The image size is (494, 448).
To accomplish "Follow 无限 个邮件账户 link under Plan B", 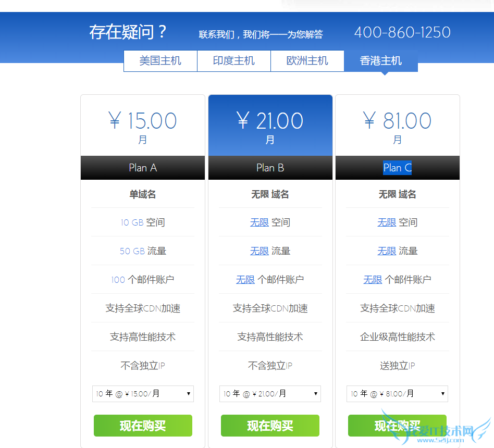I will pyautogui.click(x=245, y=280).
